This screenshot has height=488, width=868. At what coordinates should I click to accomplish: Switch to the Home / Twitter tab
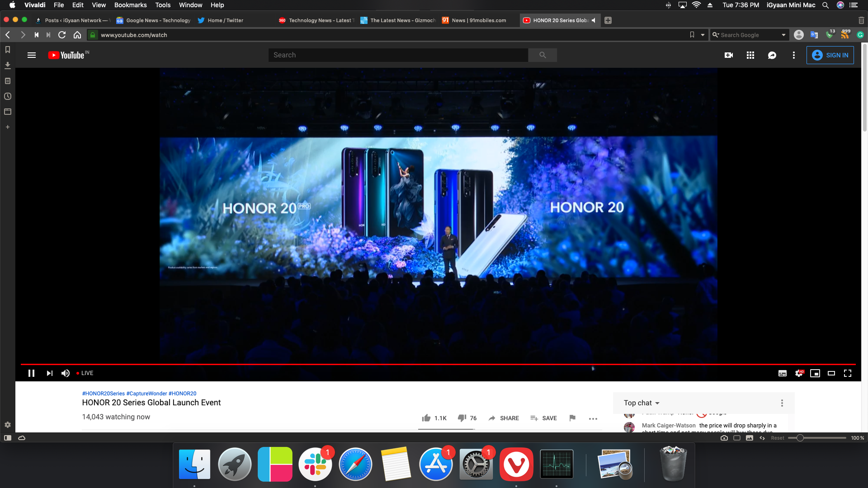click(225, 20)
